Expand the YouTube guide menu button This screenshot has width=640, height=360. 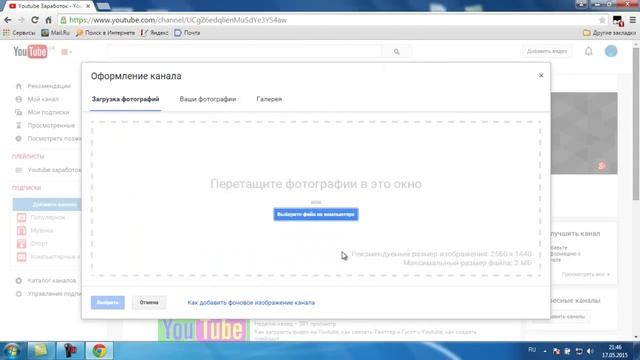(x=66, y=52)
